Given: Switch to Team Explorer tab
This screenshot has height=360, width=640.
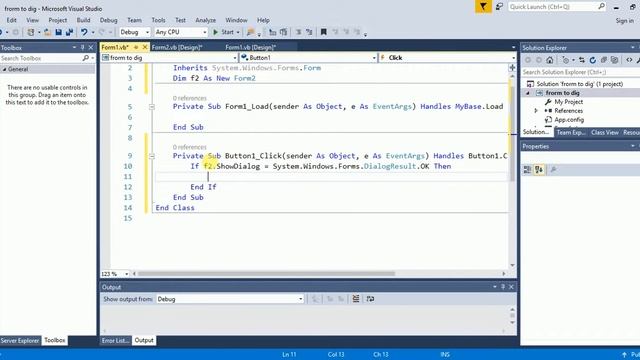Looking at the screenshot, I should [x=571, y=132].
